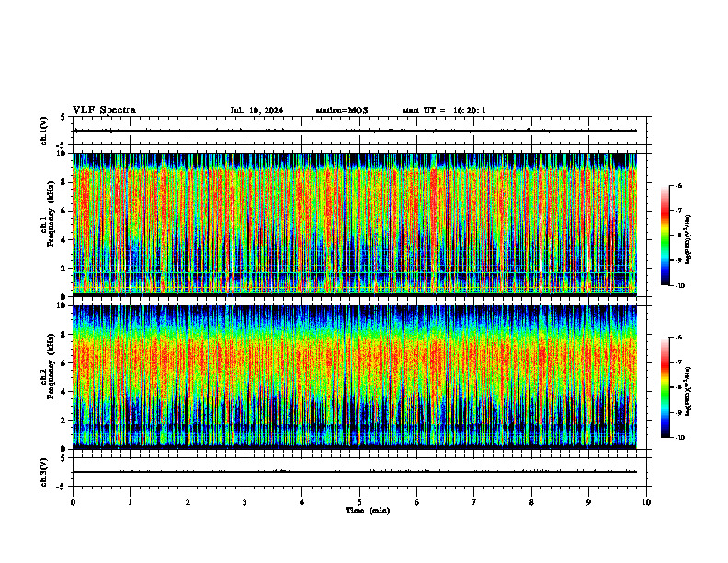728x563 pixels.
Task: Select the "station=MOS" header text
Action: point(342,110)
